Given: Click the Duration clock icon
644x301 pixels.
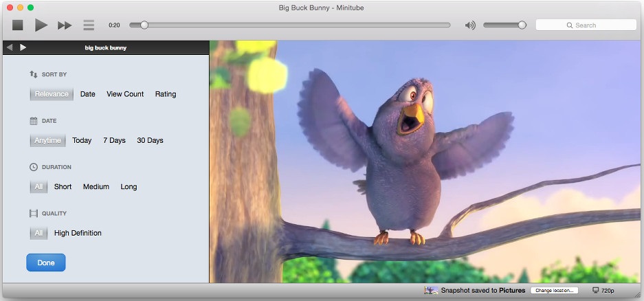Looking at the screenshot, I should (33, 167).
